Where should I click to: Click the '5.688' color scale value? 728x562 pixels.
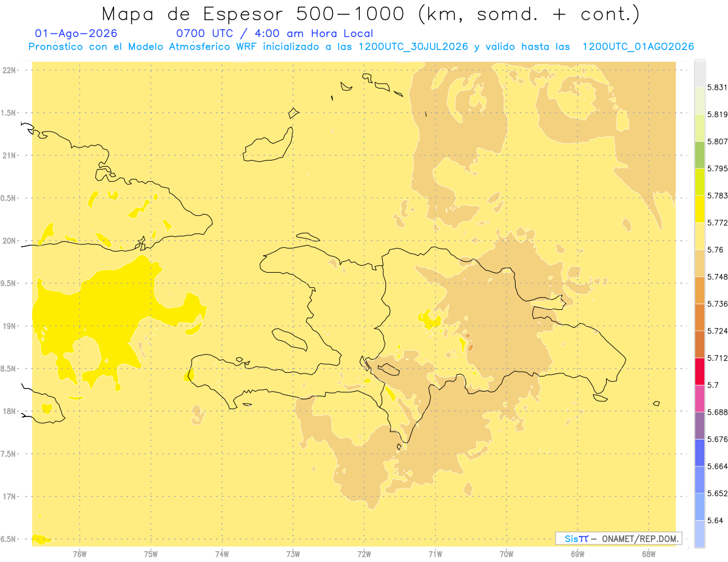(x=717, y=412)
